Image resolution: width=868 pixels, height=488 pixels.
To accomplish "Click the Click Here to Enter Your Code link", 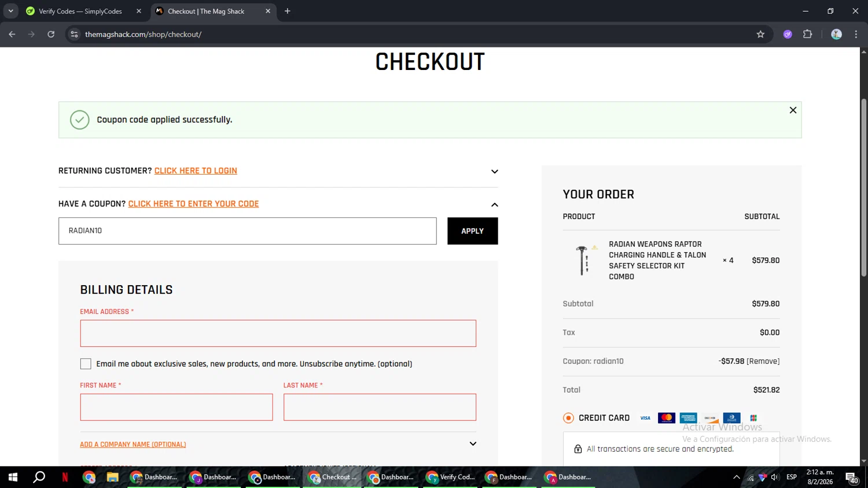I will tap(193, 204).
